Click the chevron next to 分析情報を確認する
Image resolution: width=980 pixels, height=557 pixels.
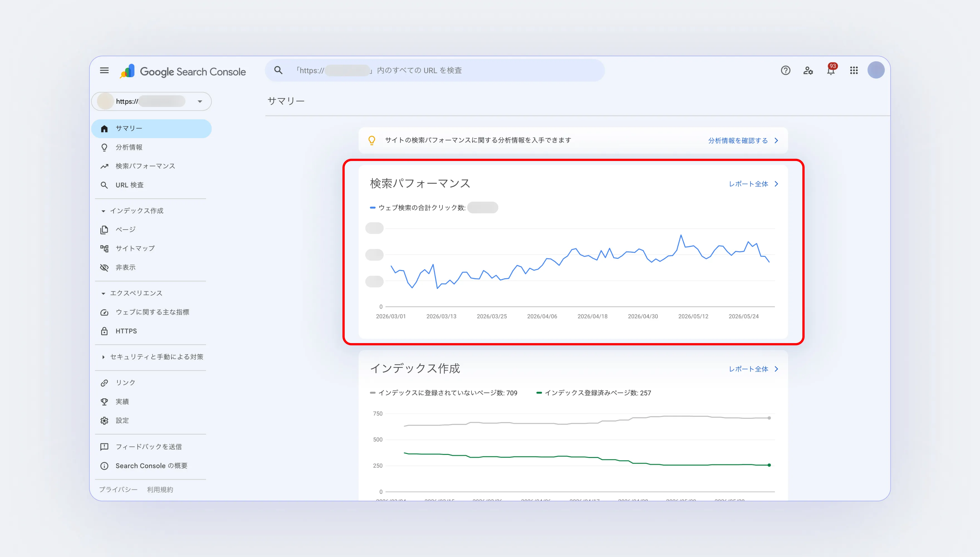[776, 140]
